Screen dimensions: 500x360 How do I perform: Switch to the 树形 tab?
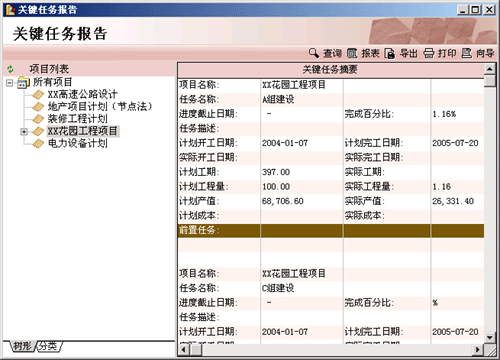pyautogui.click(x=22, y=346)
